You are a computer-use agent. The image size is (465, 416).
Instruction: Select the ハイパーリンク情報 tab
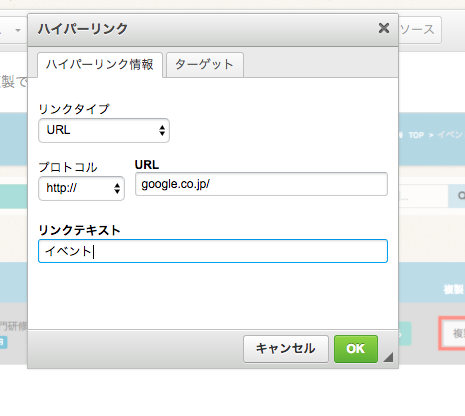pyautogui.click(x=100, y=65)
